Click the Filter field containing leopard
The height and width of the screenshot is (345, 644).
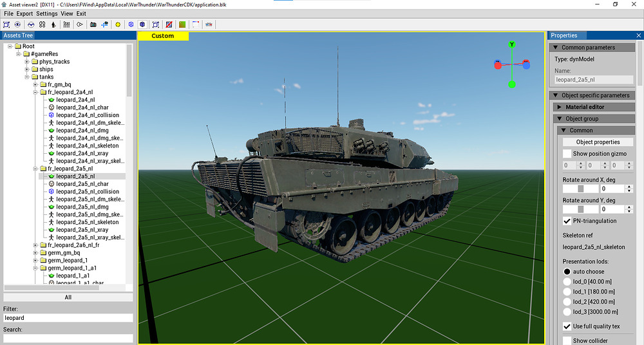click(68, 318)
